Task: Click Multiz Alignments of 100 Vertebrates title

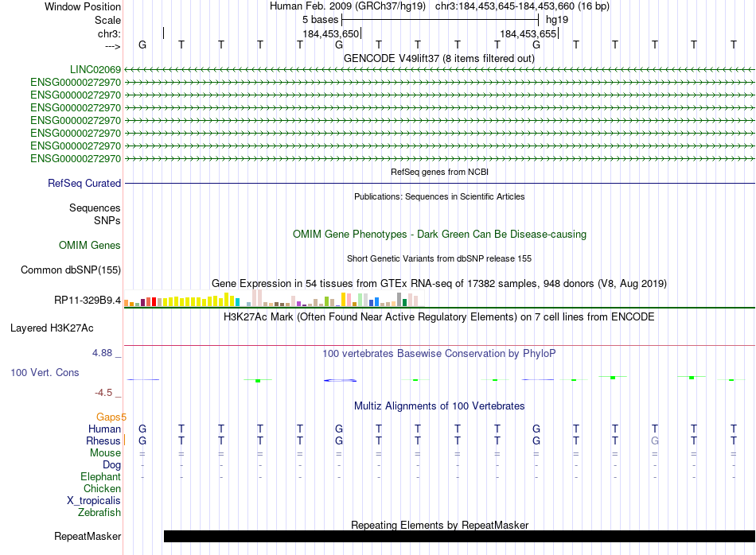Action: [439, 406]
